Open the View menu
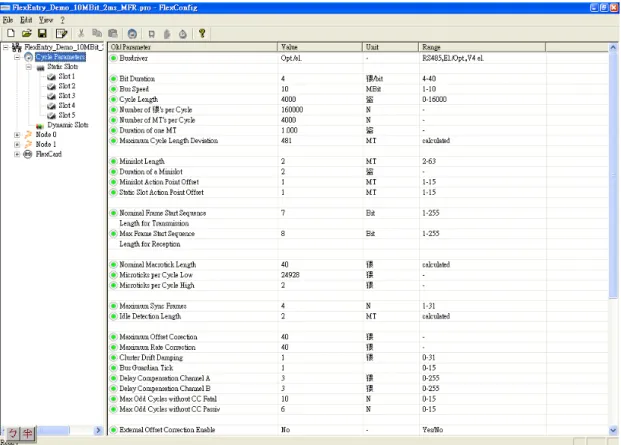The height and width of the screenshot is (445, 621). [46, 20]
